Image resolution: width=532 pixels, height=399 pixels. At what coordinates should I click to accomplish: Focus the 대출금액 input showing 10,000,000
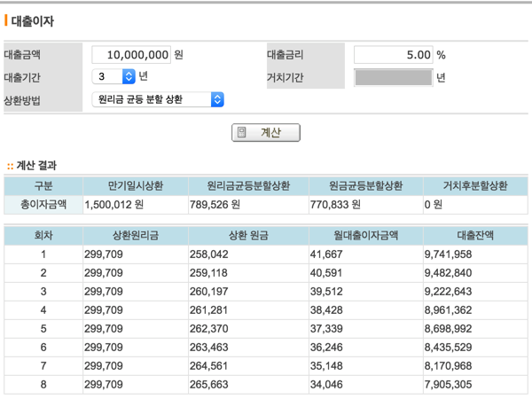[131, 55]
